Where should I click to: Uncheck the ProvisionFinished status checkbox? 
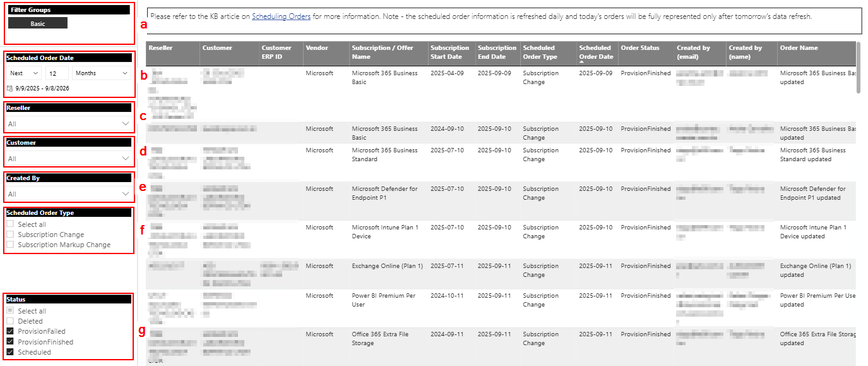(x=9, y=342)
